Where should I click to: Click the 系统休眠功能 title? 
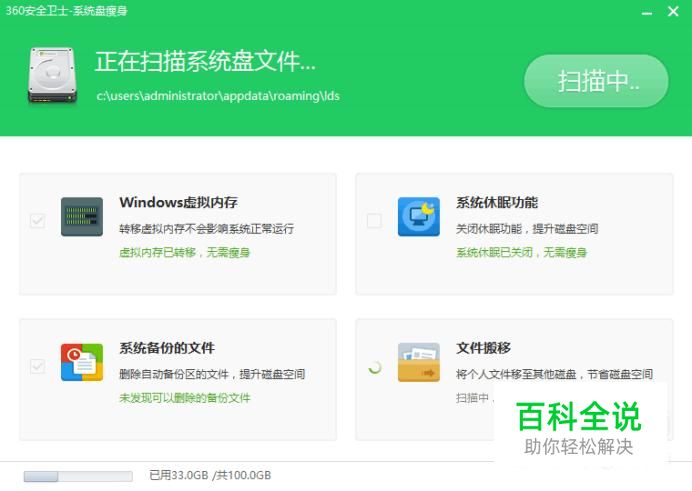point(497,202)
